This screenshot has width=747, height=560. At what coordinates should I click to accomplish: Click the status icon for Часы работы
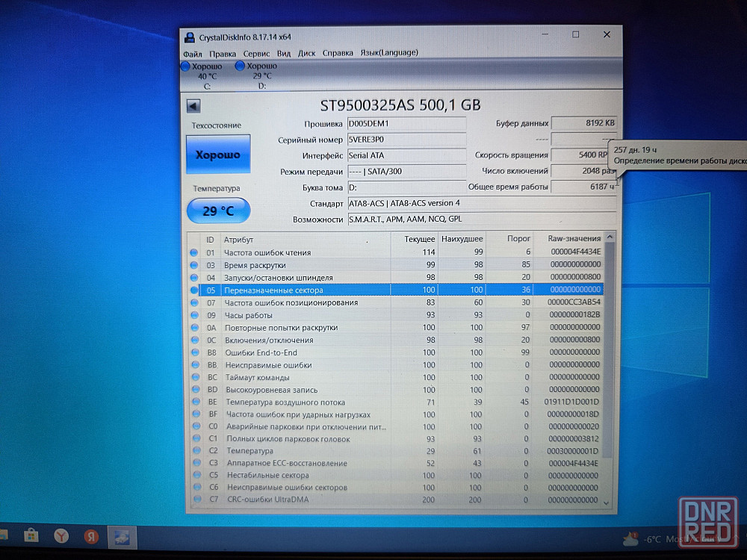[x=195, y=315]
